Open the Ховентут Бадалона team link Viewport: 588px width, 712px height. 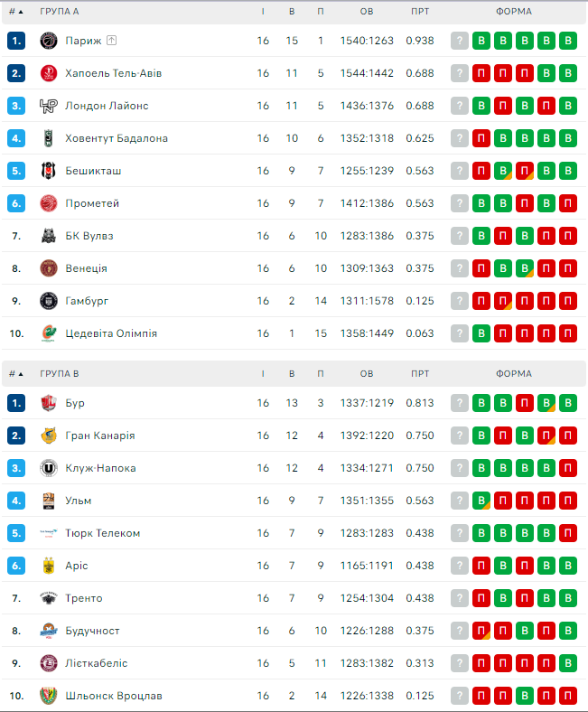(x=117, y=138)
